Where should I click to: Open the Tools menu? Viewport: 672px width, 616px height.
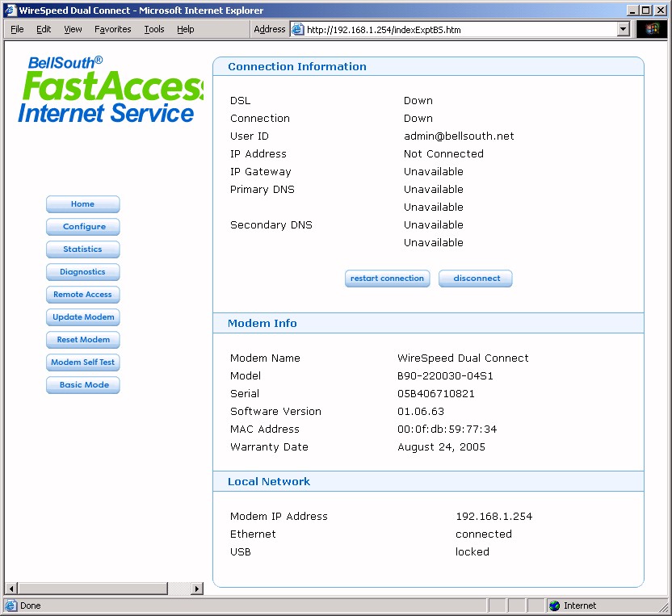pyautogui.click(x=153, y=29)
